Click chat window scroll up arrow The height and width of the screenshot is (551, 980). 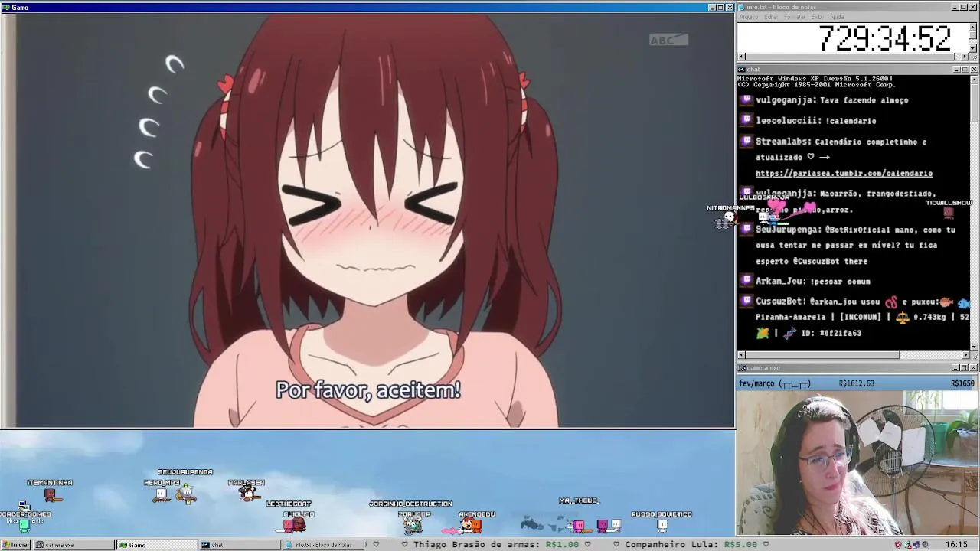coord(974,79)
